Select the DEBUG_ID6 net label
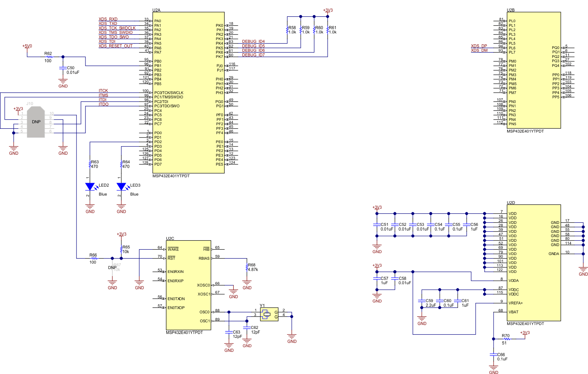Viewport: 588px width, 374px height. tap(253, 51)
